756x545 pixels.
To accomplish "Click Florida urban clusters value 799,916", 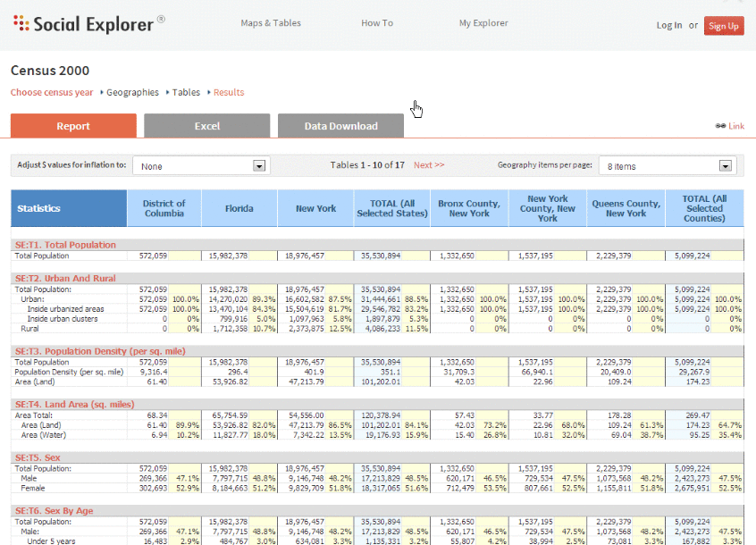I will (x=233, y=319).
